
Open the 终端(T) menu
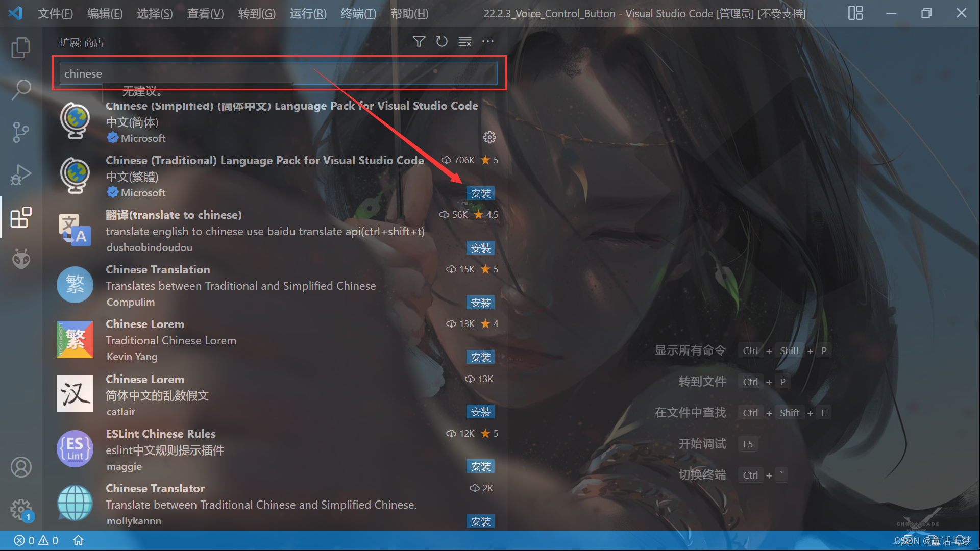[x=358, y=14]
